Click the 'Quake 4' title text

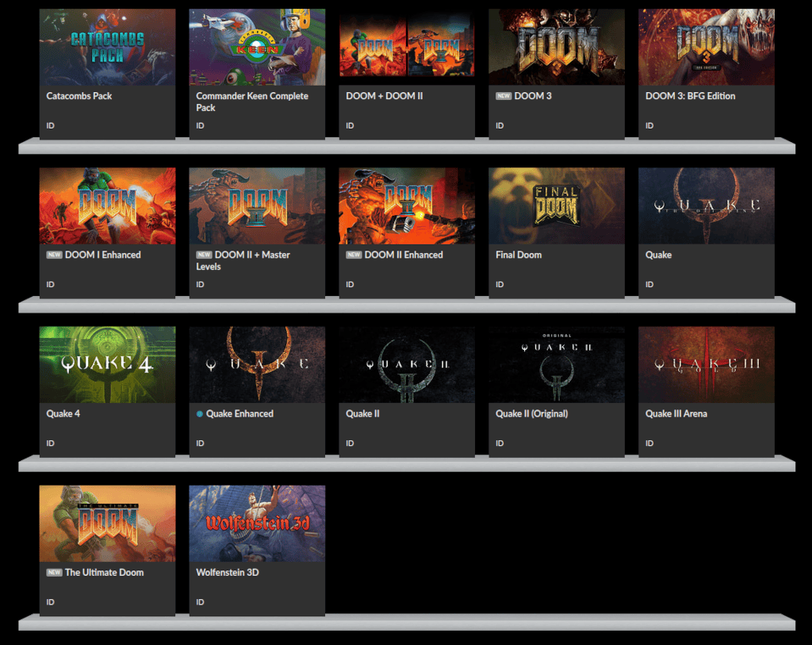(63, 414)
